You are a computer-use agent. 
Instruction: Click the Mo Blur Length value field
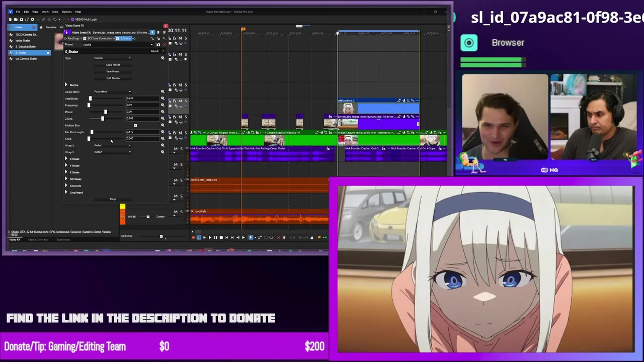click(142, 132)
